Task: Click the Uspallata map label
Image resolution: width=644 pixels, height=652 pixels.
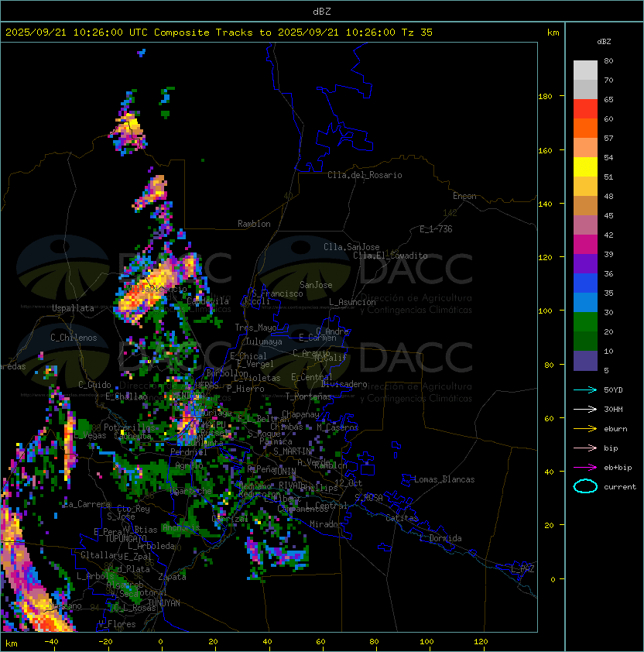Action: click(x=73, y=308)
